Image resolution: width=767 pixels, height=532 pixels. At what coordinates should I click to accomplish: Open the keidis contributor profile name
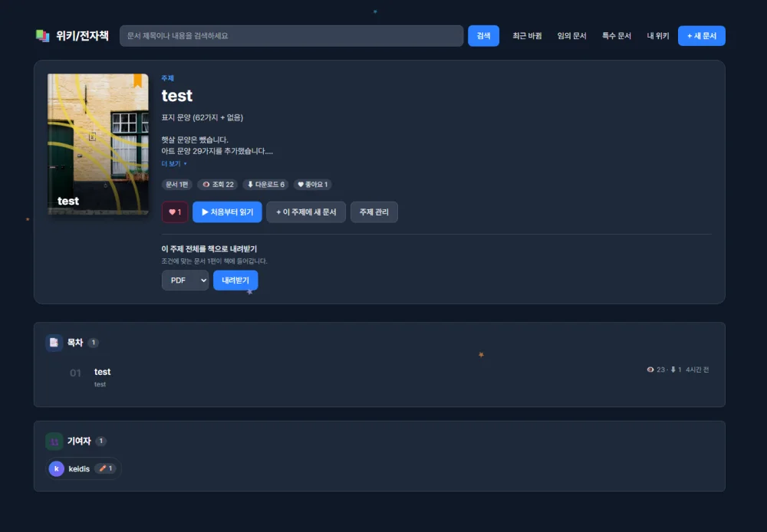79,469
